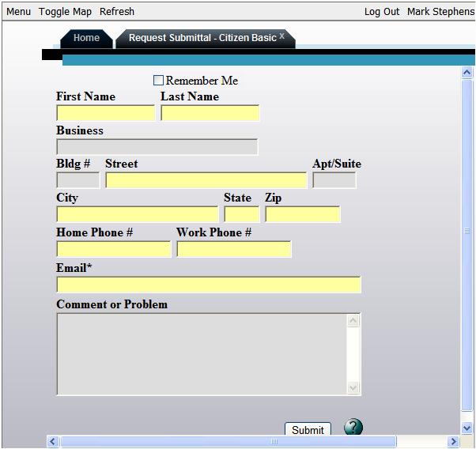Screen dimensions: 476x449
Task: Click the Mark Stephens user name
Action: [440, 12]
